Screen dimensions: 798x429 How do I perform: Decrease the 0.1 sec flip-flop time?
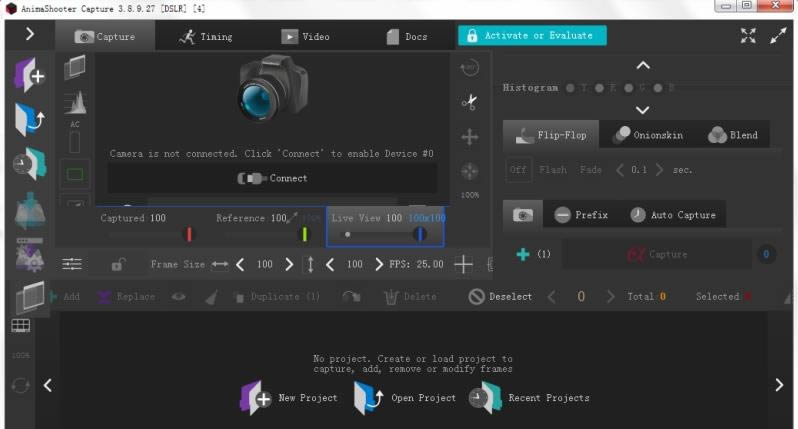[x=619, y=169]
